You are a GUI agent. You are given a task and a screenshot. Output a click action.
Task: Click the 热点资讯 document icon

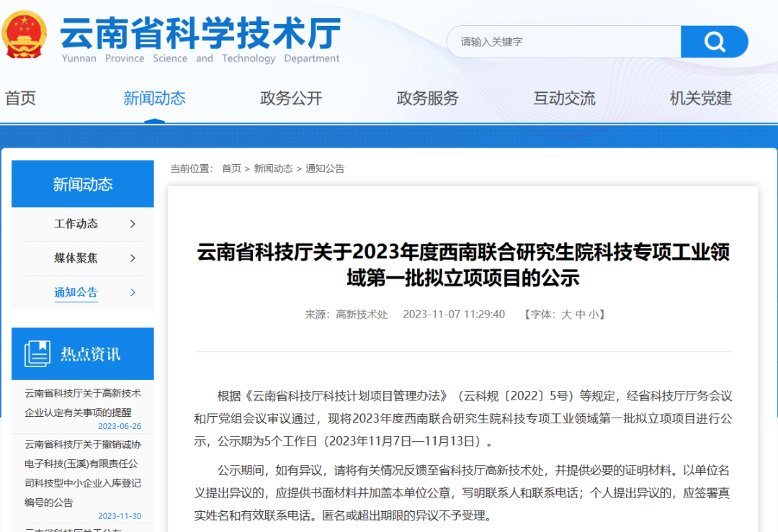[37, 353]
